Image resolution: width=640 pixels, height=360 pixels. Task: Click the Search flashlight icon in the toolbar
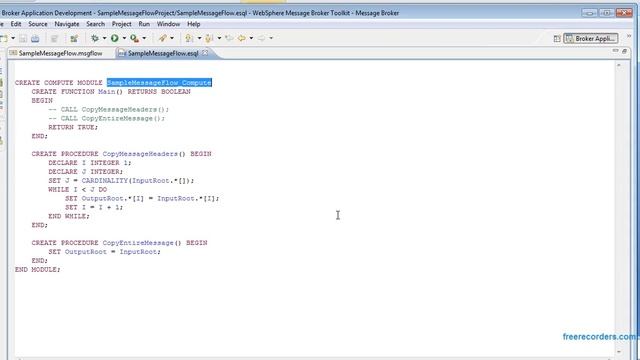pyautogui.click(x=163, y=38)
